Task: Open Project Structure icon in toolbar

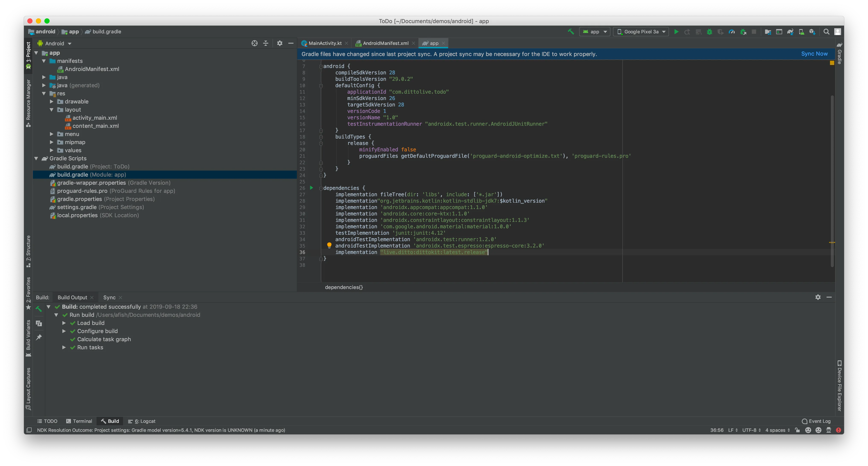Action: pos(768,32)
